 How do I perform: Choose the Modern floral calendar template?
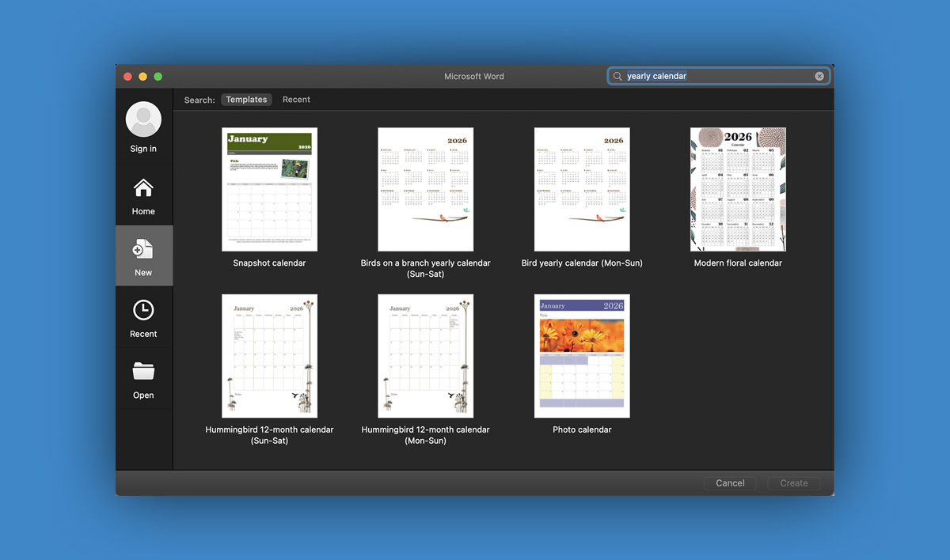click(738, 189)
